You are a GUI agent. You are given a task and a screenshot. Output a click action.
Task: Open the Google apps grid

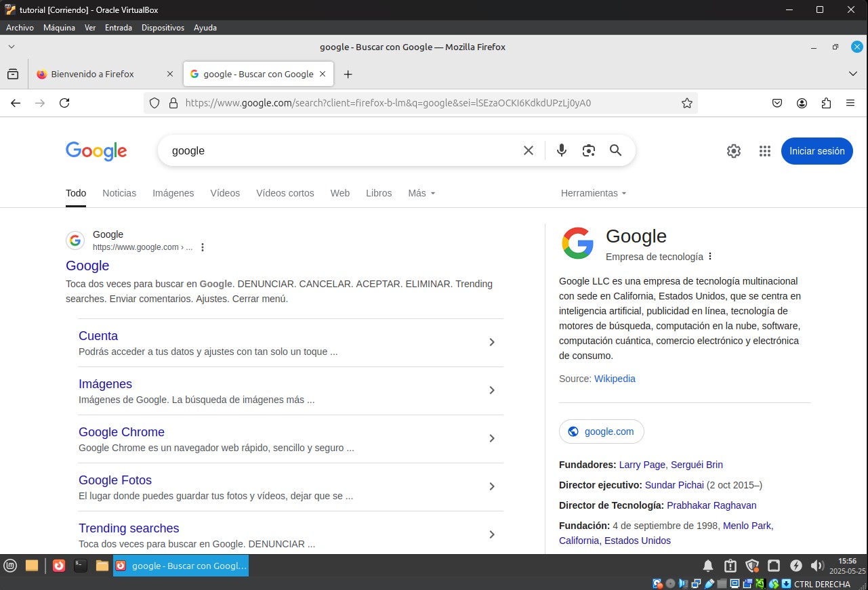click(x=765, y=151)
